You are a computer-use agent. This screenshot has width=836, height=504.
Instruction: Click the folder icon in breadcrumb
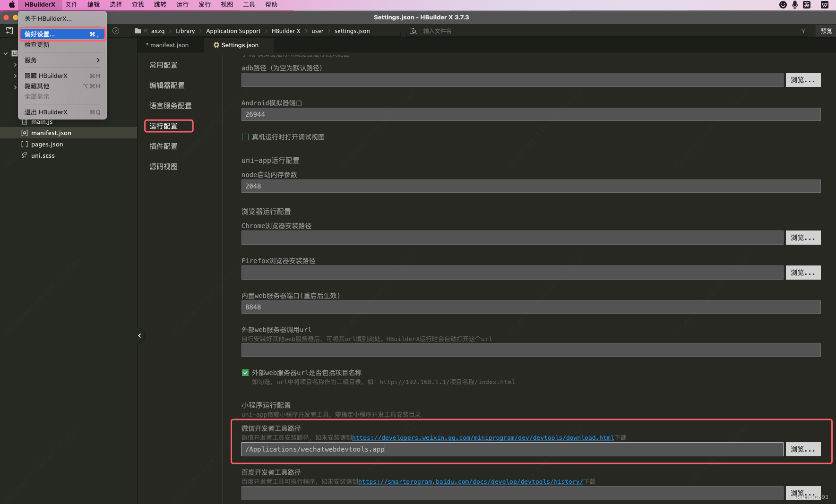tap(138, 31)
